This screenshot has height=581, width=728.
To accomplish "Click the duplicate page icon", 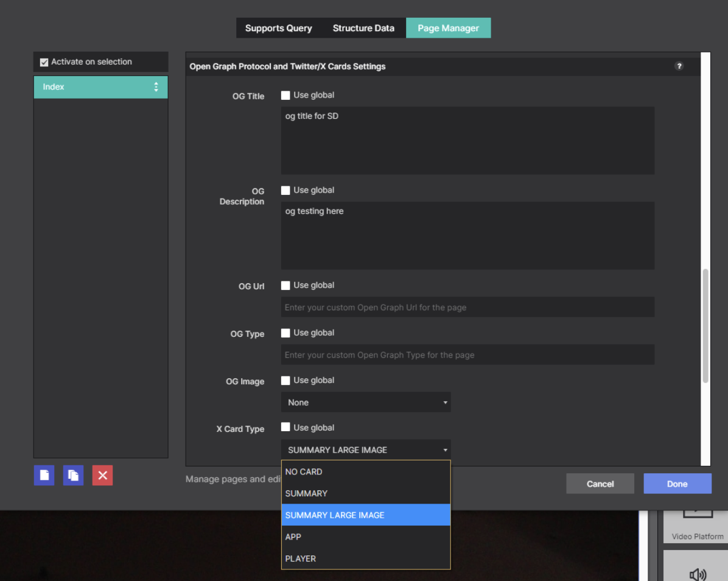I will click(73, 475).
